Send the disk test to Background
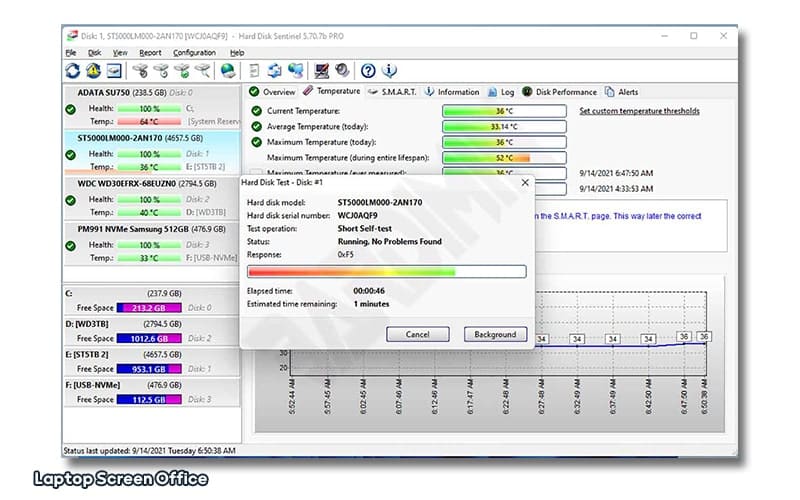Viewport: 800px width, 500px height. [x=495, y=334]
